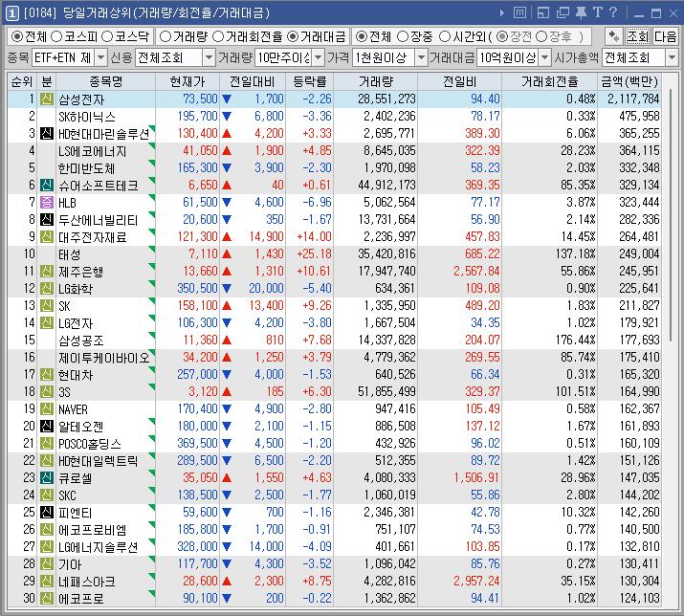Open the SK하이닉스 stock row
The width and height of the screenshot is (684, 616).
(334, 116)
